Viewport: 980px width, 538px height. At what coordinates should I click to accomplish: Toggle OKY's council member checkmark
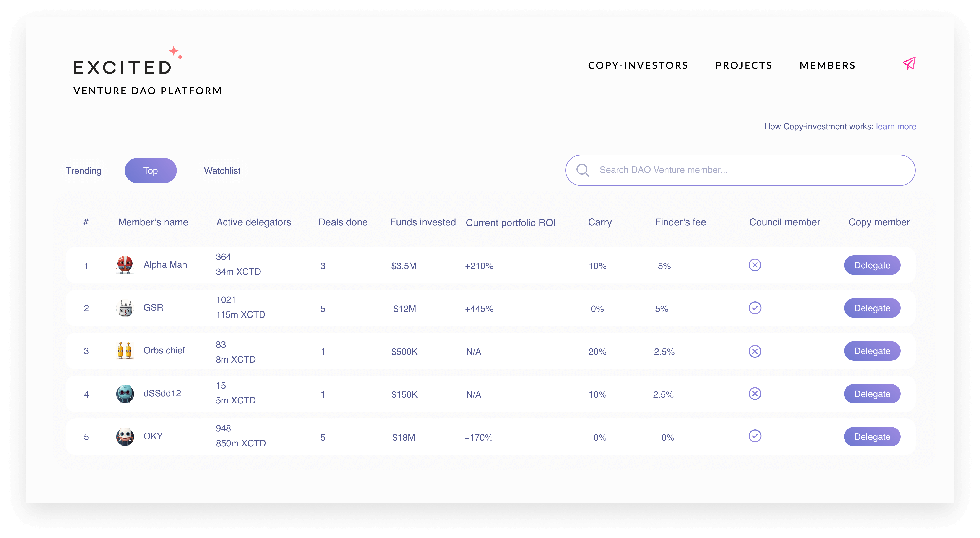(x=755, y=436)
